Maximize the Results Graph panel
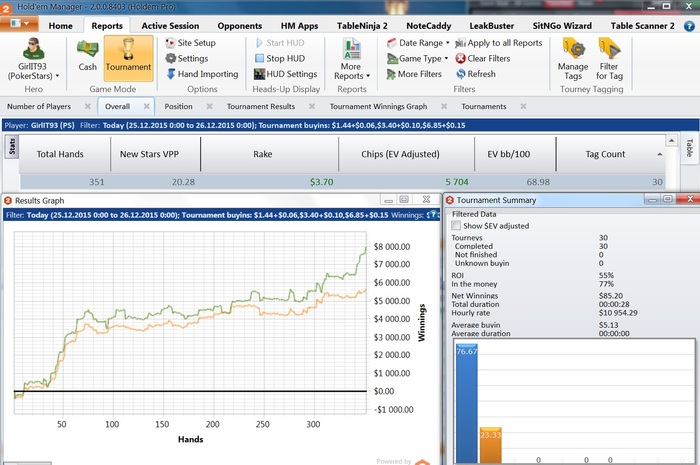Viewport: 700px width, 465px height. [x=404, y=199]
